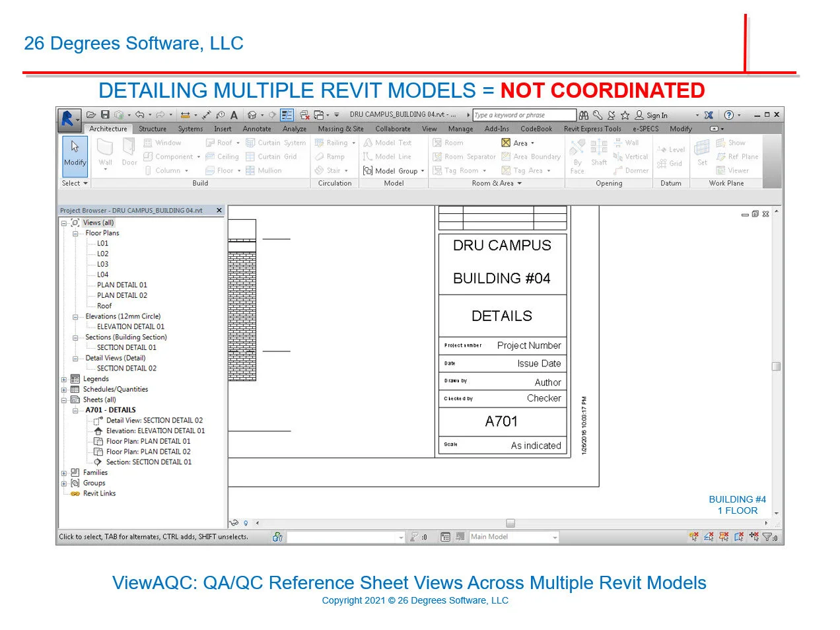840x630 pixels.
Task: Collapse the Elevations (12mm Circle) node
Action: [75, 317]
